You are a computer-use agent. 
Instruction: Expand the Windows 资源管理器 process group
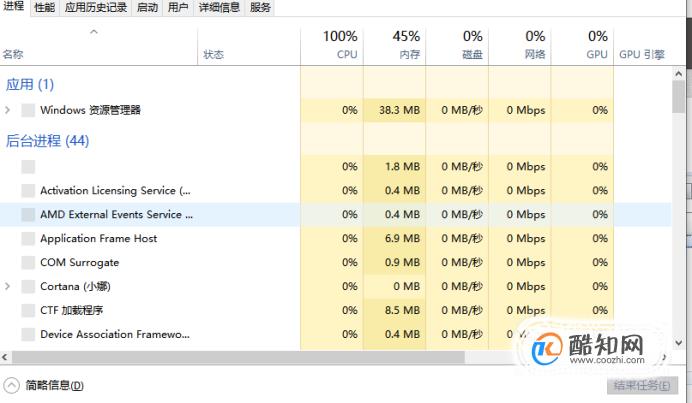click(x=7, y=110)
